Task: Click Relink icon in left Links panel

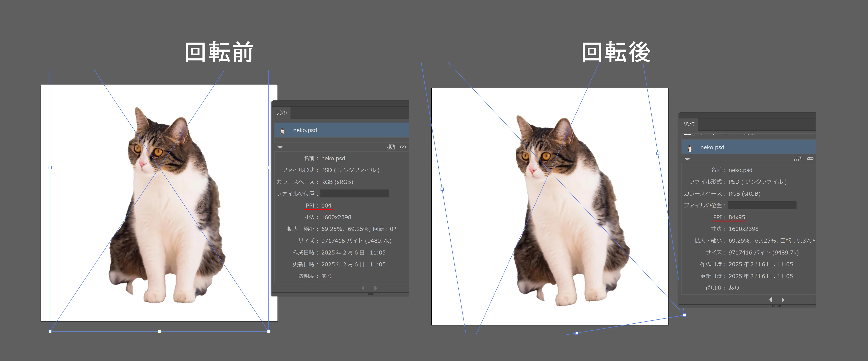Action: pyautogui.click(x=403, y=147)
